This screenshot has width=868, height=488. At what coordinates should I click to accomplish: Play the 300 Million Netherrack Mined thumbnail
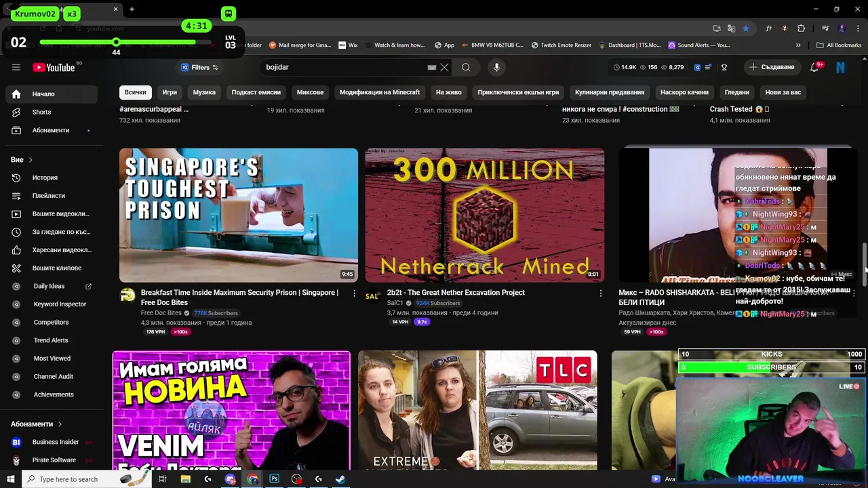tap(485, 215)
